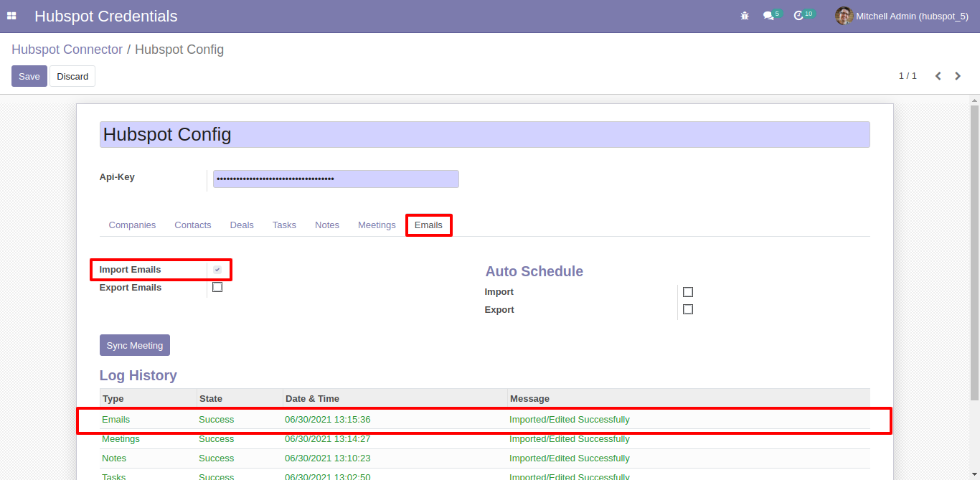Click the 06/30/2021 13:10:23 timestamp cell
Screen dimensions: 980x480
327,458
